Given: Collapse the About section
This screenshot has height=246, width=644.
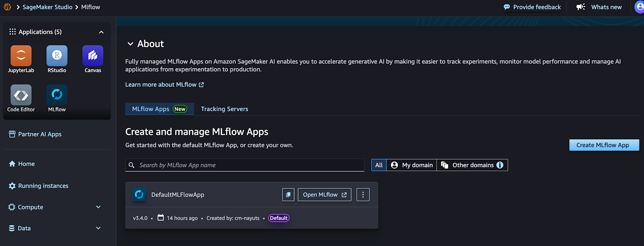Looking at the screenshot, I should [x=130, y=44].
